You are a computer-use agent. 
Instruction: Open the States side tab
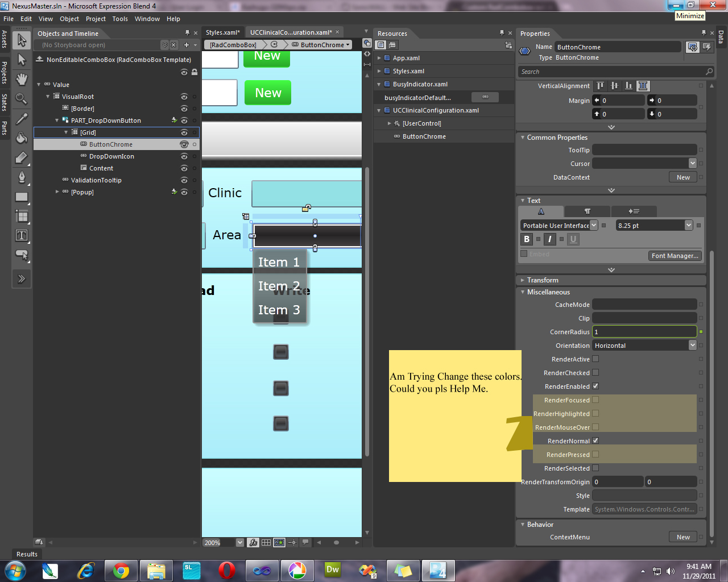click(x=4, y=102)
